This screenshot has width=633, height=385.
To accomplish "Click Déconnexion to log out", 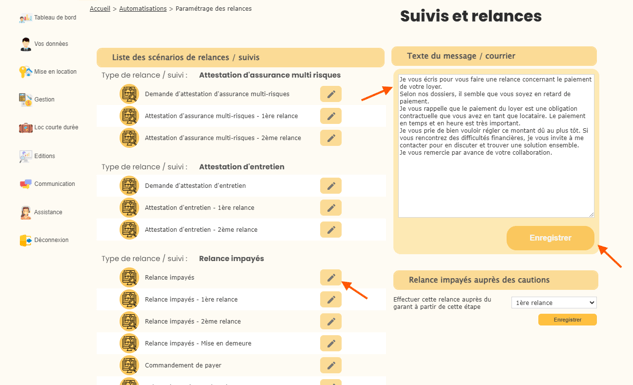I will 44,240.
